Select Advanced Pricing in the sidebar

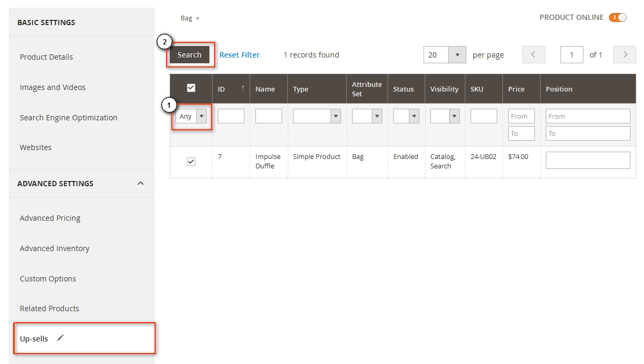click(50, 218)
